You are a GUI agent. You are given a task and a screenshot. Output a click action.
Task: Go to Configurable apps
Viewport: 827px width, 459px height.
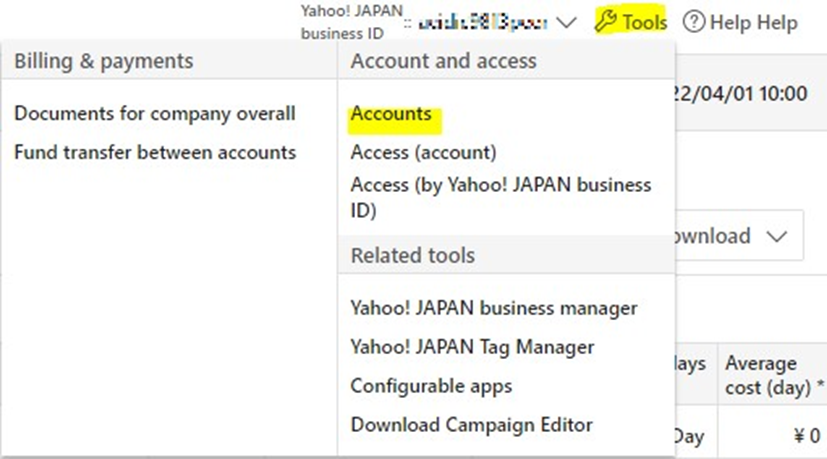pos(431,386)
